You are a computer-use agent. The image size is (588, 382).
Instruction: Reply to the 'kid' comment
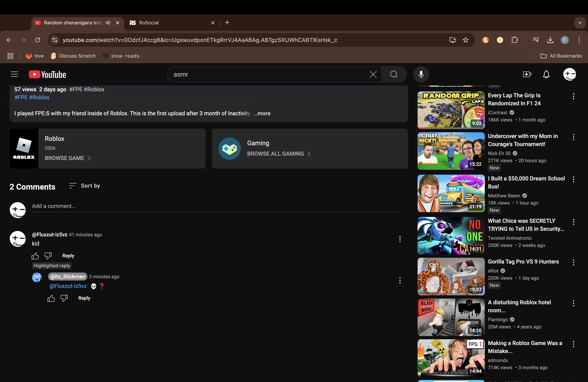pos(68,256)
